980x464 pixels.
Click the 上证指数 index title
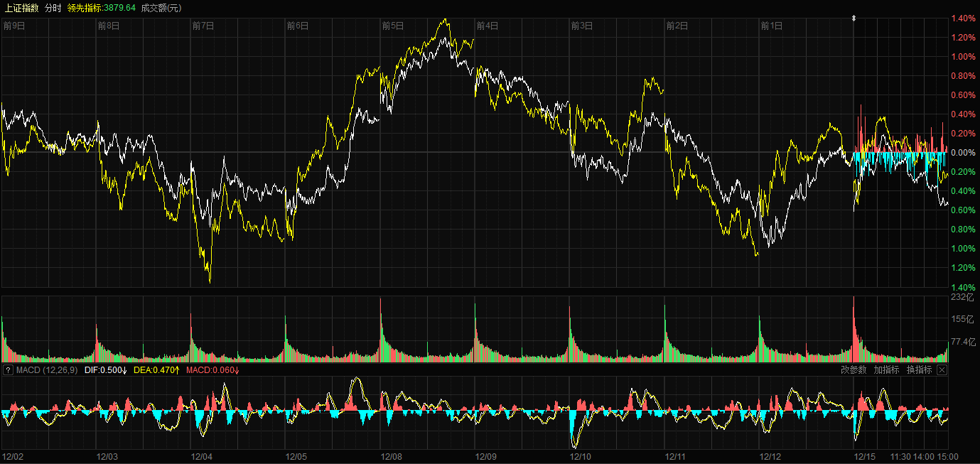coord(21,8)
